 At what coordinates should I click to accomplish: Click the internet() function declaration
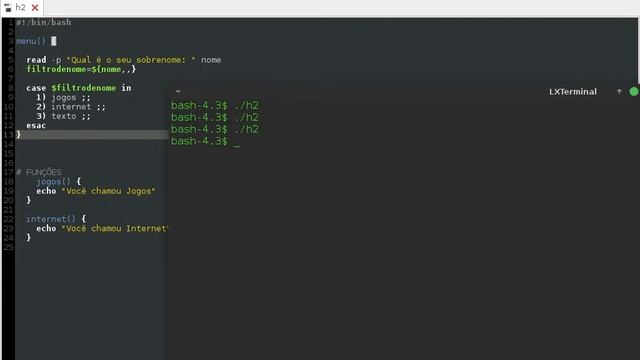[x=56, y=219]
